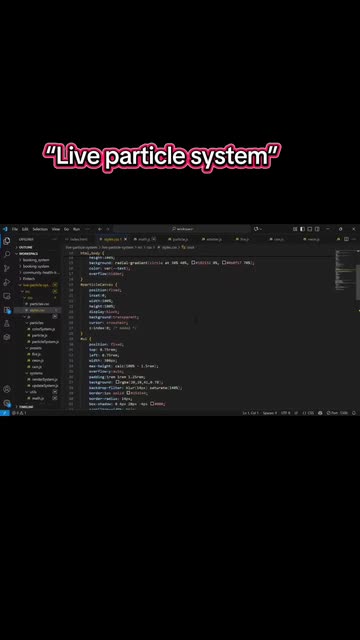Open the Edit menu

25,229
